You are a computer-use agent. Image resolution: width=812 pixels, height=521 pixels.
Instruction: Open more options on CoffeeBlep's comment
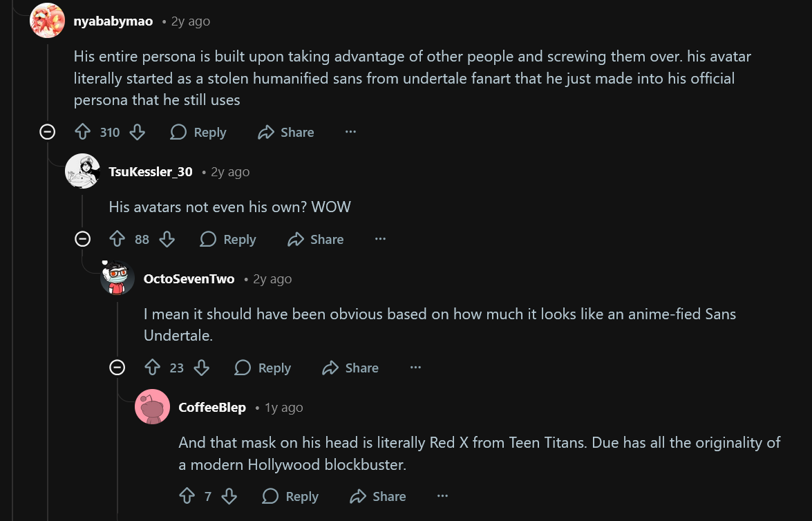(x=442, y=496)
